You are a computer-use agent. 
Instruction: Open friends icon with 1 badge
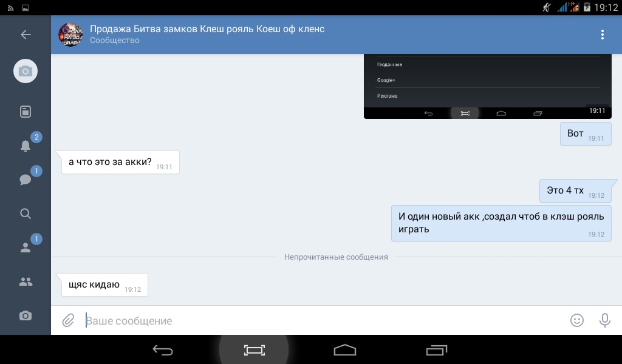(26, 247)
